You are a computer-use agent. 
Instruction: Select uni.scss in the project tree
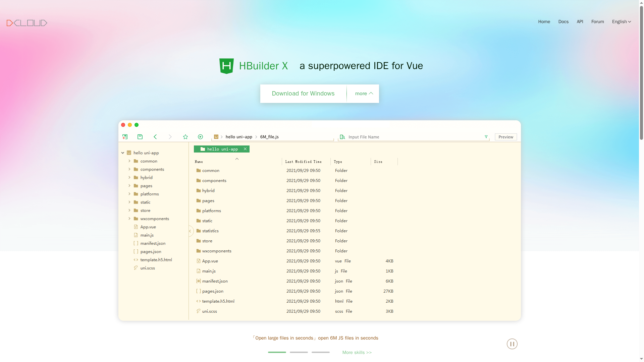click(148, 268)
